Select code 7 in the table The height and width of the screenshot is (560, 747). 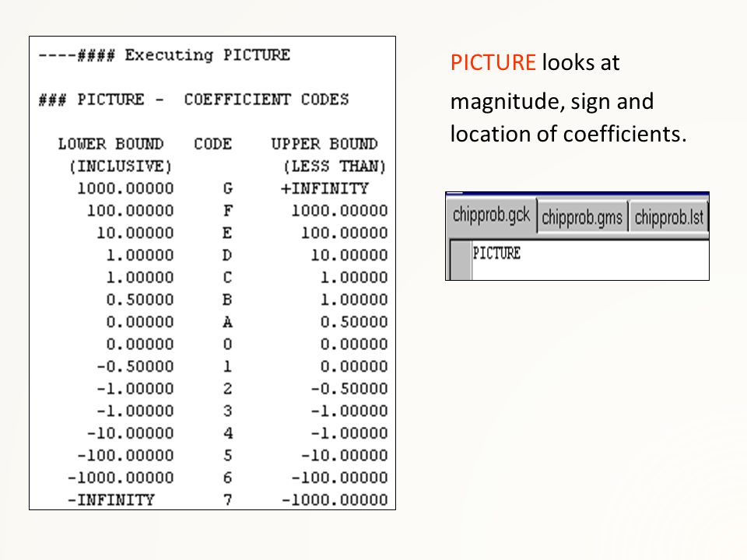point(228,499)
